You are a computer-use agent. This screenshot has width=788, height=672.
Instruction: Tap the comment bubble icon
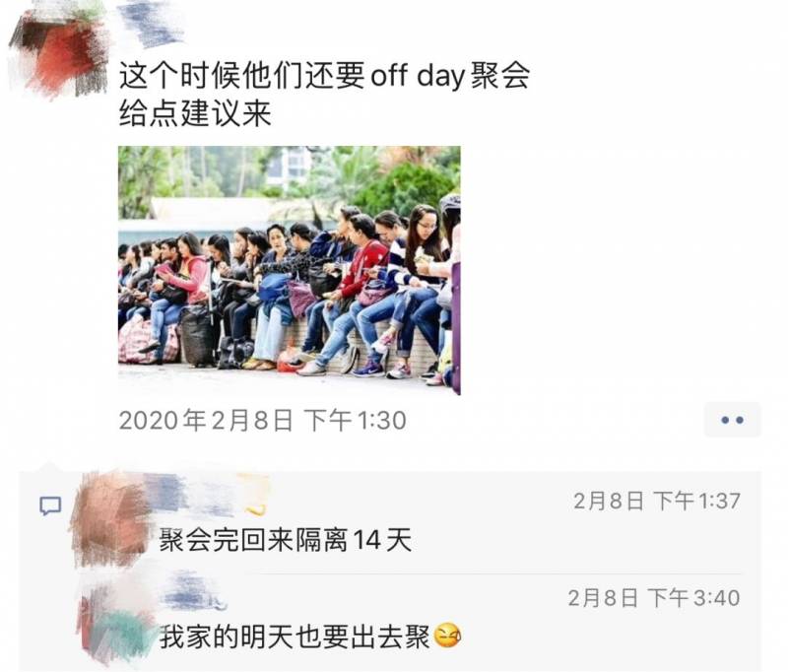[50, 505]
